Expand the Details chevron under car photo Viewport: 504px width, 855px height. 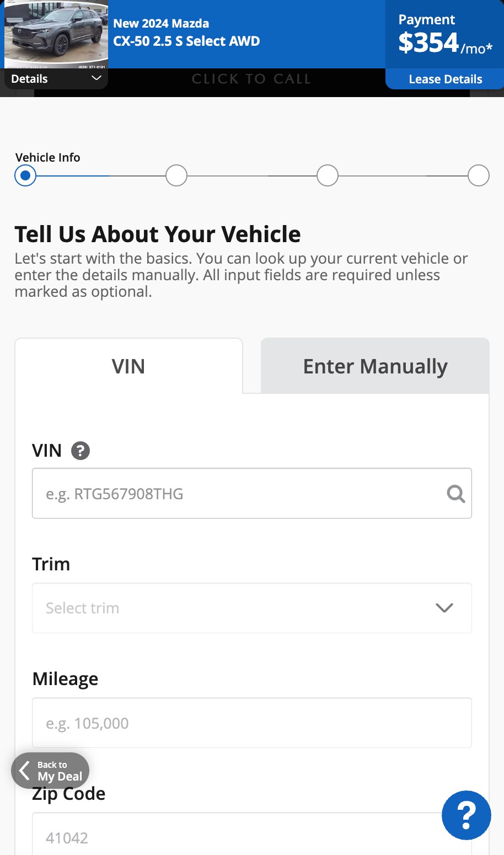pos(96,78)
